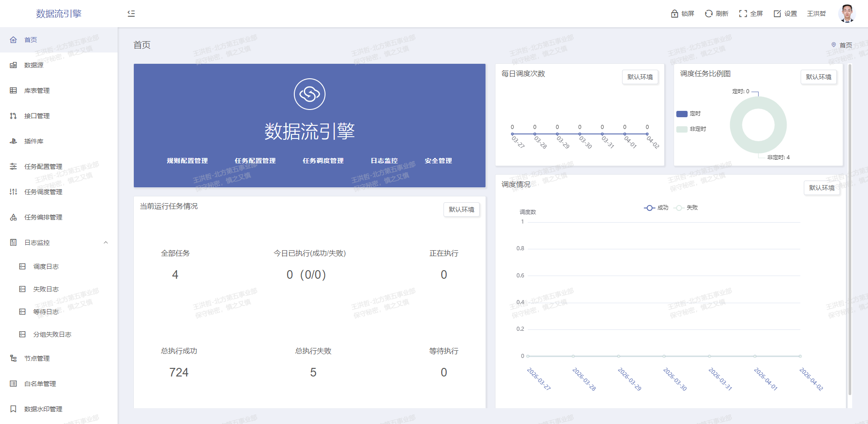Click the 非定时 legend color swatch
The image size is (868, 424).
[x=682, y=129]
